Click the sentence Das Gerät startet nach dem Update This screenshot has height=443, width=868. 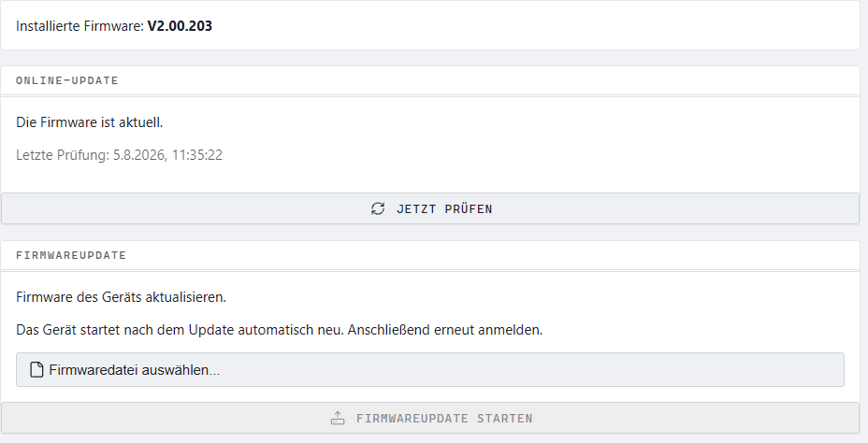180,330
